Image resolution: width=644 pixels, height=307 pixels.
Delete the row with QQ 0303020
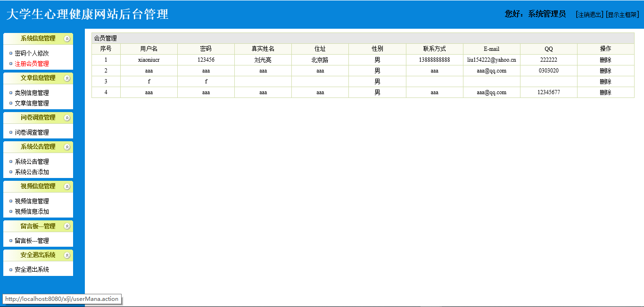pyautogui.click(x=605, y=71)
